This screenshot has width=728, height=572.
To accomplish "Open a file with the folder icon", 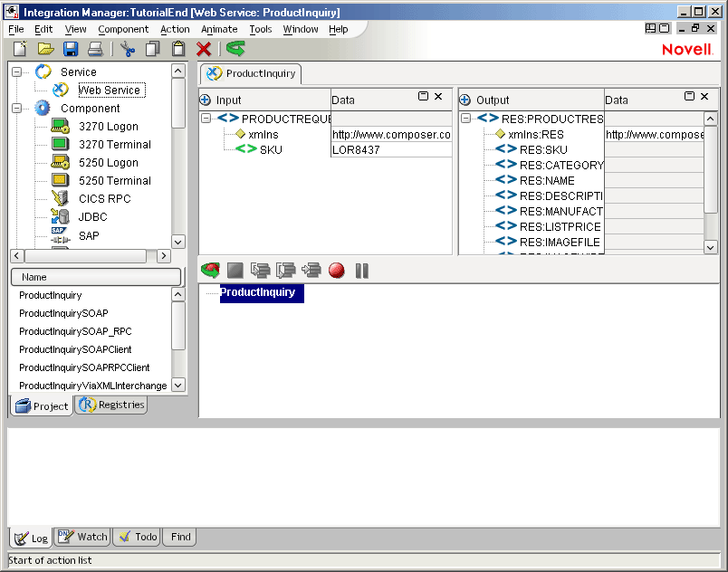I will tap(45, 49).
